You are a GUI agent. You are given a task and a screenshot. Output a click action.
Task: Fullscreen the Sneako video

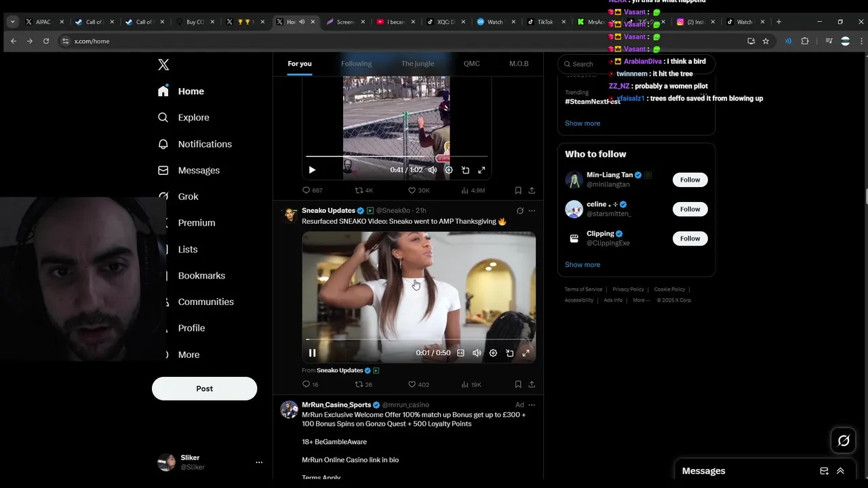526,353
